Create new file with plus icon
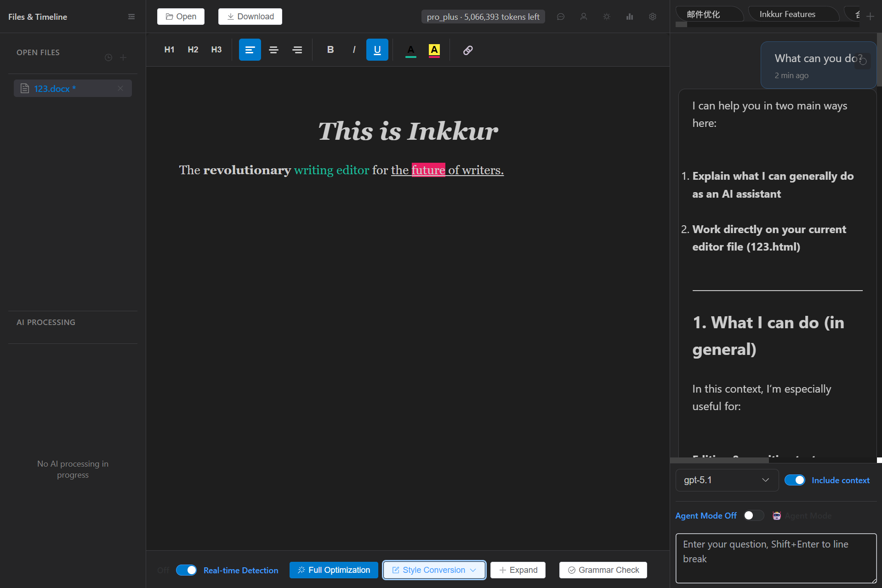The height and width of the screenshot is (588, 882). pyautogui.click(x=123, y=57)
